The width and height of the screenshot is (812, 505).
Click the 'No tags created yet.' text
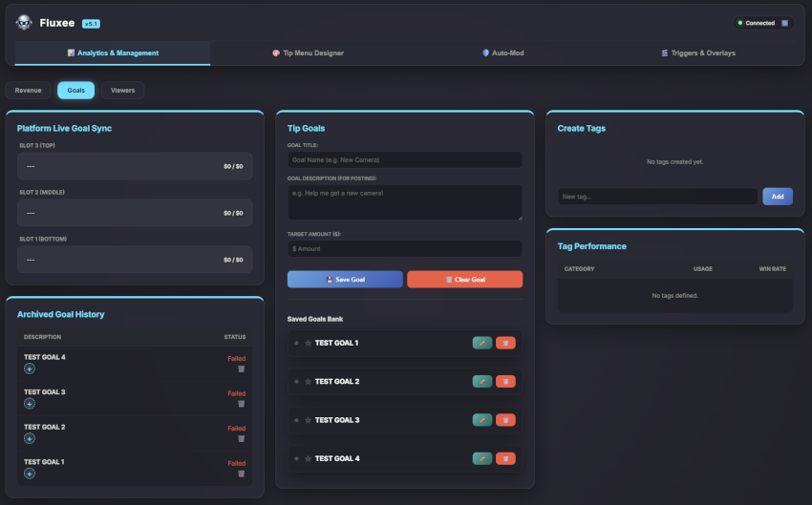click(674, 162)
